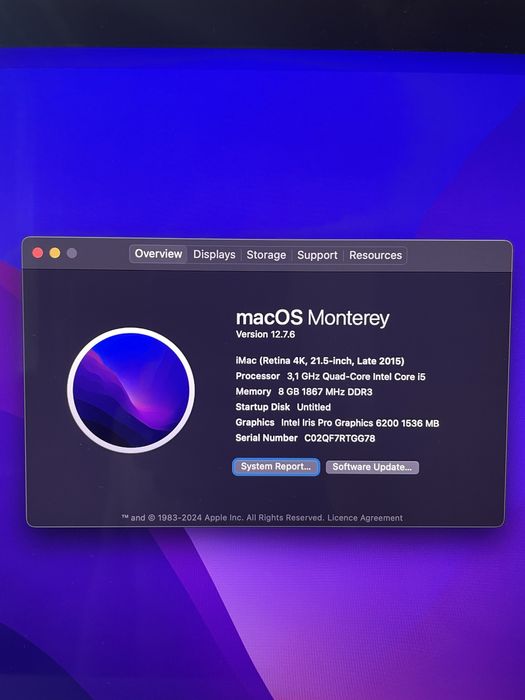Open the Storage tab
525x700 pixels.
click(266, 254)
